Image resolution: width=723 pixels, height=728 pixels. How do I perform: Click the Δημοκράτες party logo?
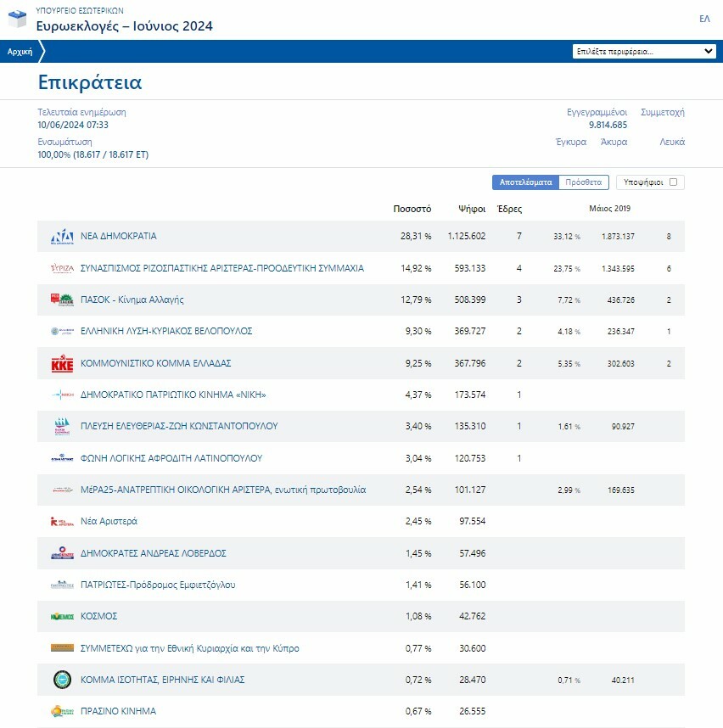(62, 553)
